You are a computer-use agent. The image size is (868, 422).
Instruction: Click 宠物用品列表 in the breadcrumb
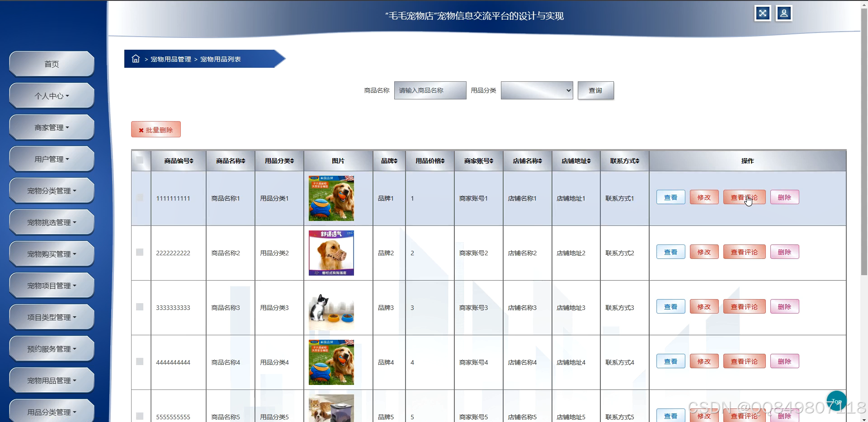pyautogui.click(x=221, y=59)
